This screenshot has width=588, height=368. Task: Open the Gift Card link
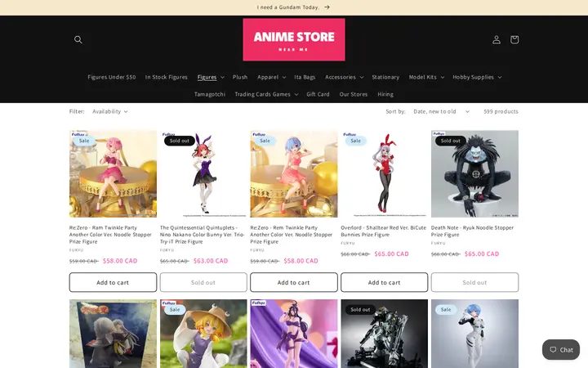(318, 94)
